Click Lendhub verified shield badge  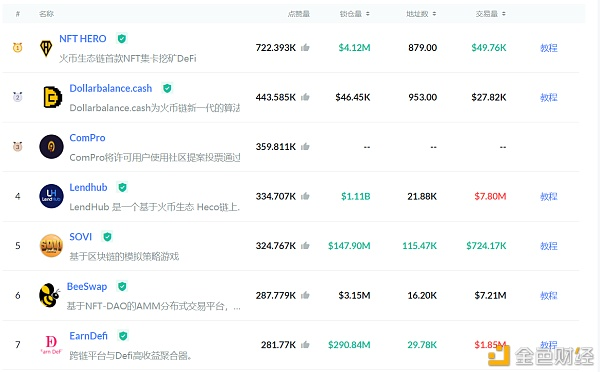122,188
